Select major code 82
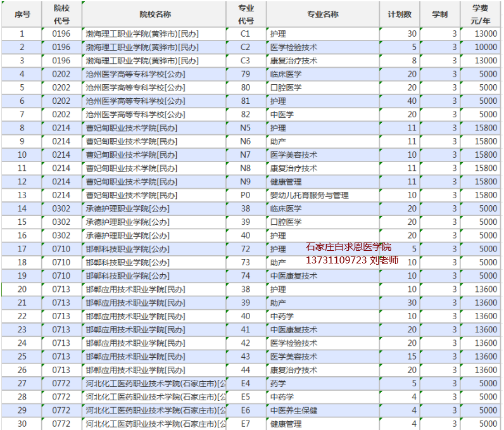 [x=246, y=115]
